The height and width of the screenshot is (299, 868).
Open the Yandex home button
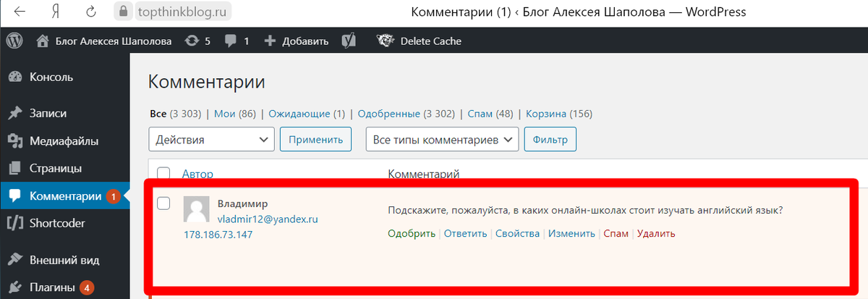pos(56,12)
